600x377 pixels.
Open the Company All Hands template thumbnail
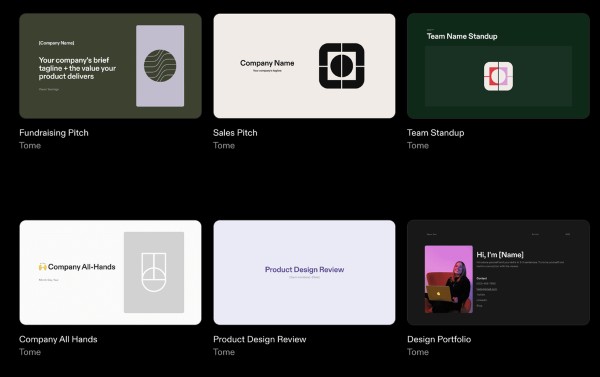click(x=110, y=273)
